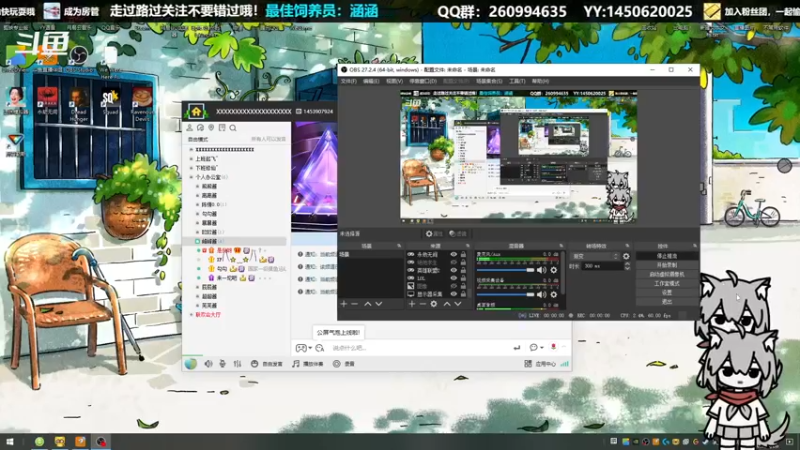The width and height of the screenshot is (800, 450).
Task: Open Dread Hunger desktop shortcut
Action: [78, 105]
